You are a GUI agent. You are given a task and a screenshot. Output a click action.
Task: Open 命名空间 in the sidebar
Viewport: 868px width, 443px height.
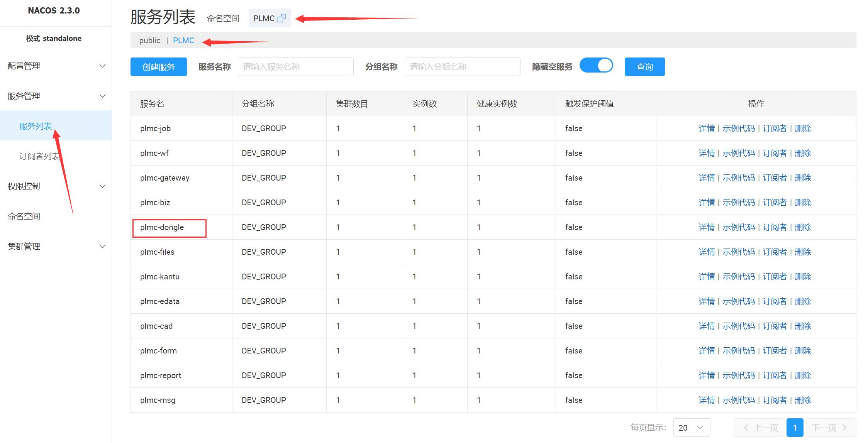tap(24, 216)
